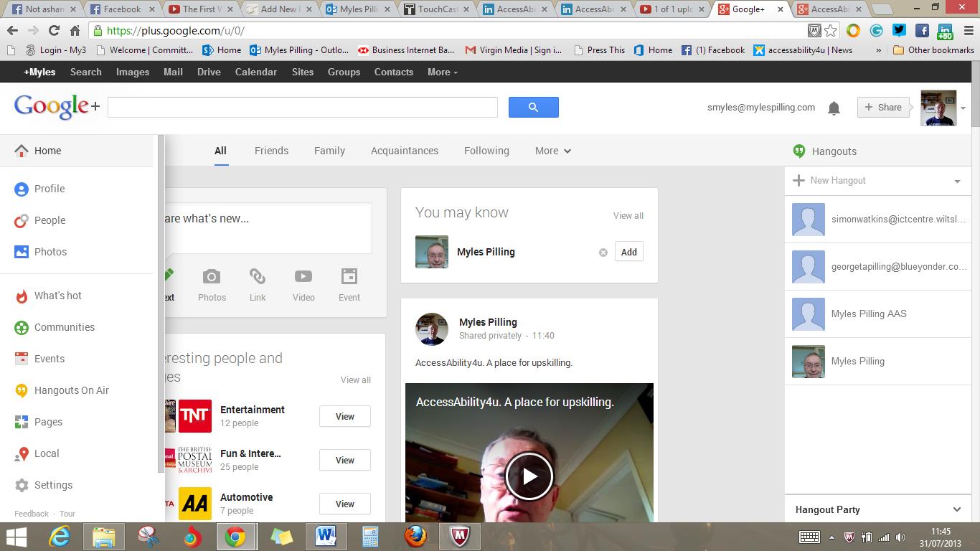Open the New Hangout dropdown arrow
Viewport: 980px width, 551px height.
click(x=957, y=182)
